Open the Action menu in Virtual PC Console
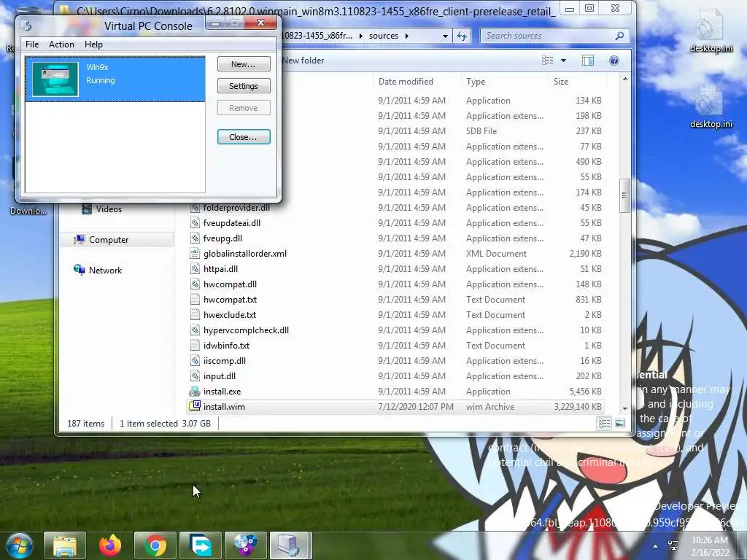 tap(61, 44)
